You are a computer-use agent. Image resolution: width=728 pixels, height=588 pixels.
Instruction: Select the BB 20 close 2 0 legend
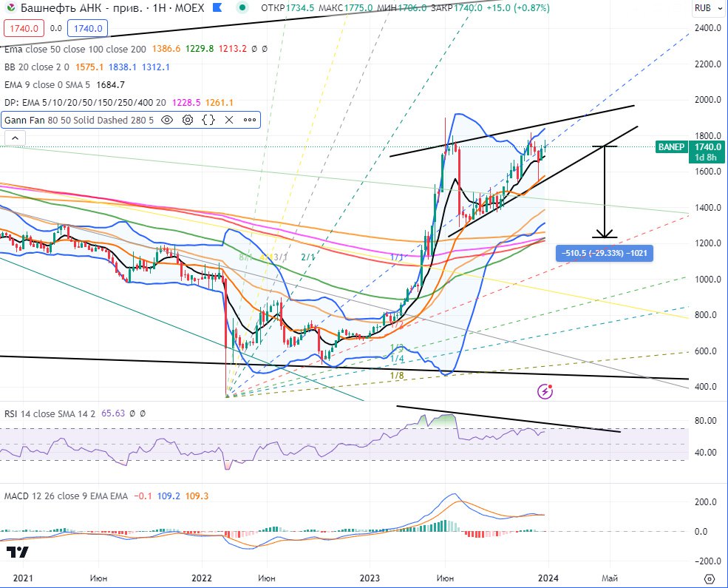[x=37, y=67]
